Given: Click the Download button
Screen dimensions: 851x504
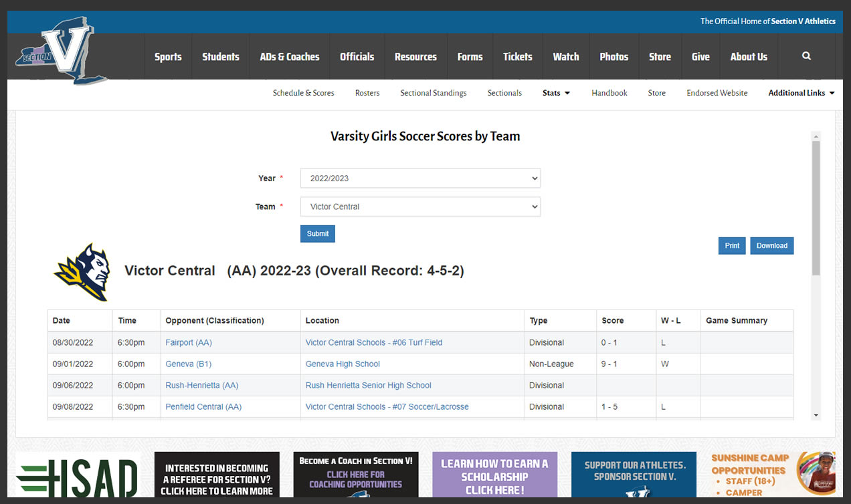Looking at the screenshot, I should (772, 245).
